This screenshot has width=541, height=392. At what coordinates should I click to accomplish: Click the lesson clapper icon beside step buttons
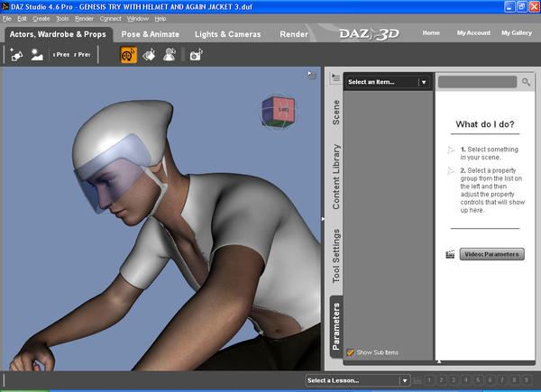[x=417, y=380]
